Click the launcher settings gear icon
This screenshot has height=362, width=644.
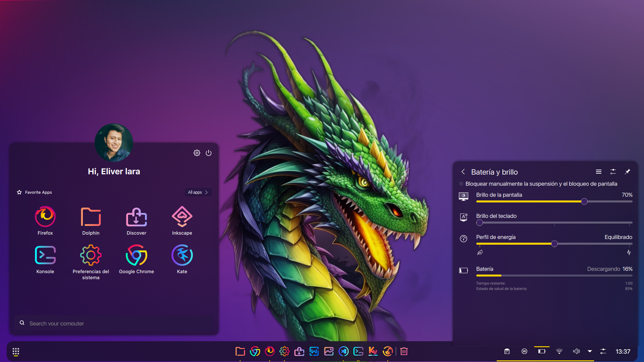[197, 153]
